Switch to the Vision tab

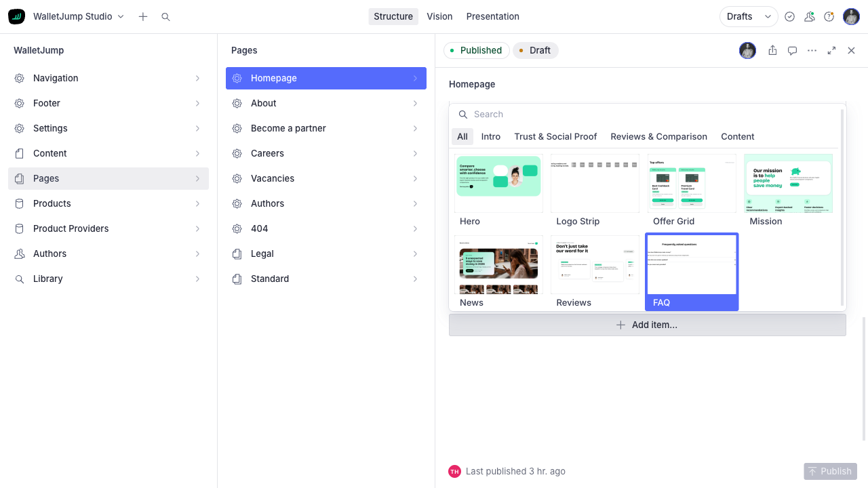click(439, 16)
